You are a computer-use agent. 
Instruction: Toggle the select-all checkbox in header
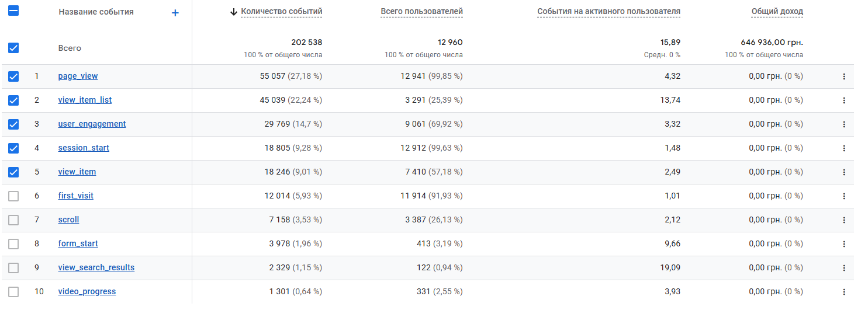pyautogui.click(x=13, y=11)
